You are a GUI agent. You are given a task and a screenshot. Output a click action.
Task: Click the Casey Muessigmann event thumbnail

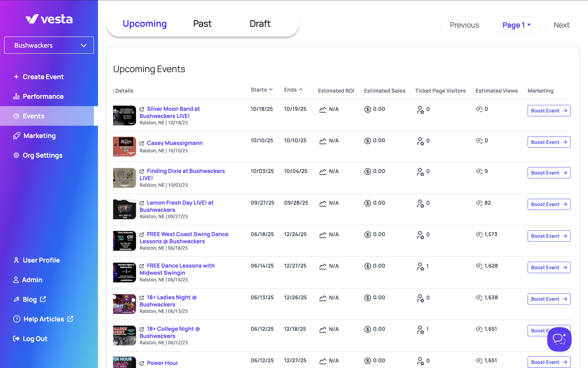click(x=125, y=147)
